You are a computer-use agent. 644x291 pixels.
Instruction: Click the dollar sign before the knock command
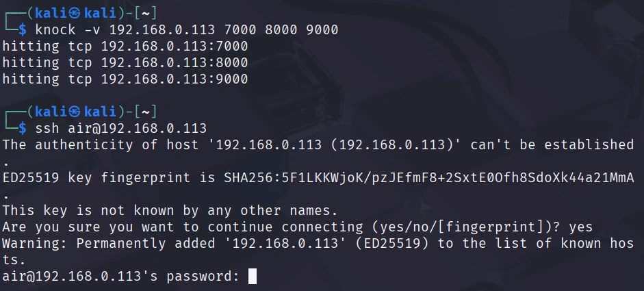tap(23, 31)
